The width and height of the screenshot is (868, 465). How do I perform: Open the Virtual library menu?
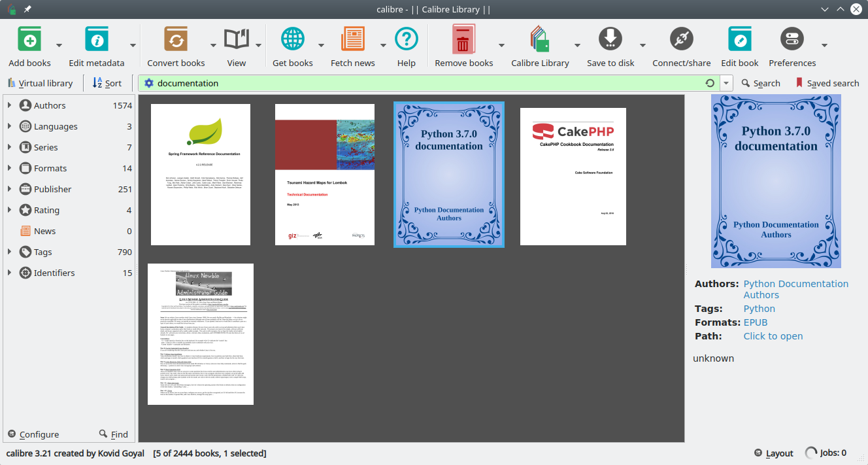40,83
